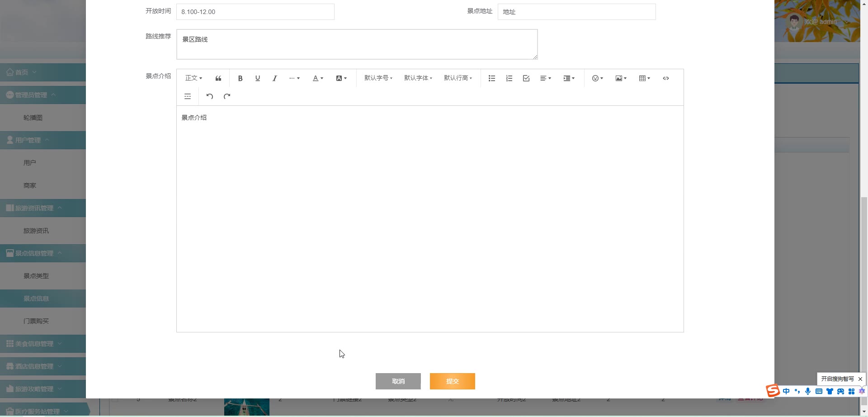Select the 景点信息 sidebar item
This screenshot has height=417, width=868.
[x=43, y=299]
